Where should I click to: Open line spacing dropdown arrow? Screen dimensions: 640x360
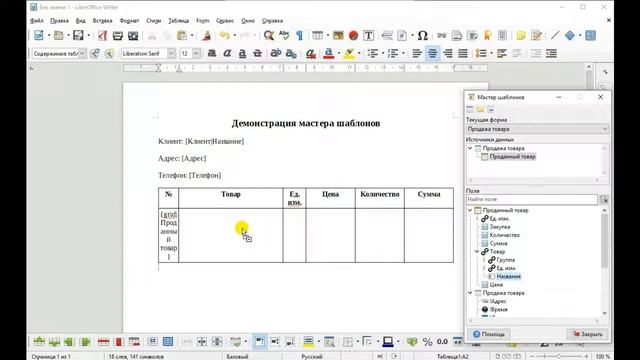pos(491,53)
